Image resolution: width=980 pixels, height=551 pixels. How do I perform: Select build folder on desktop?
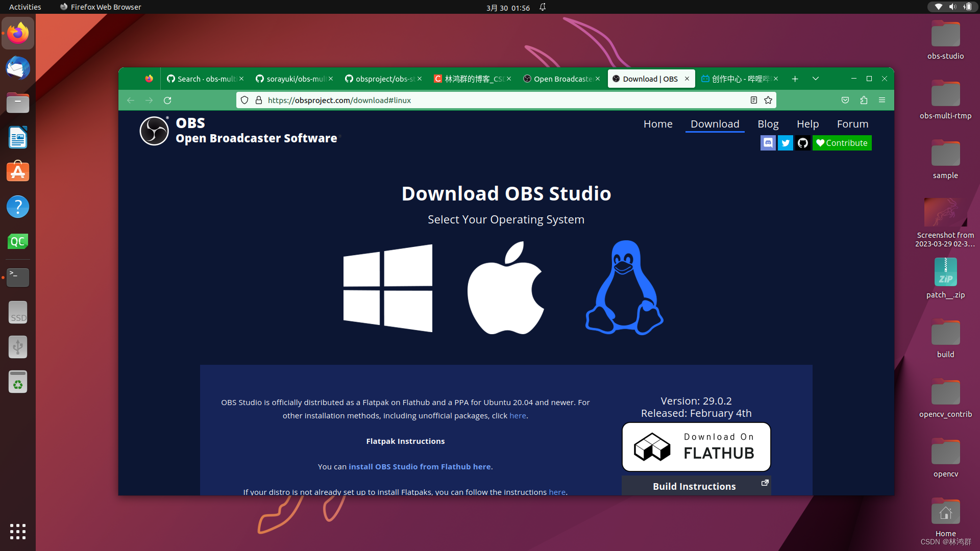[945, 338]
